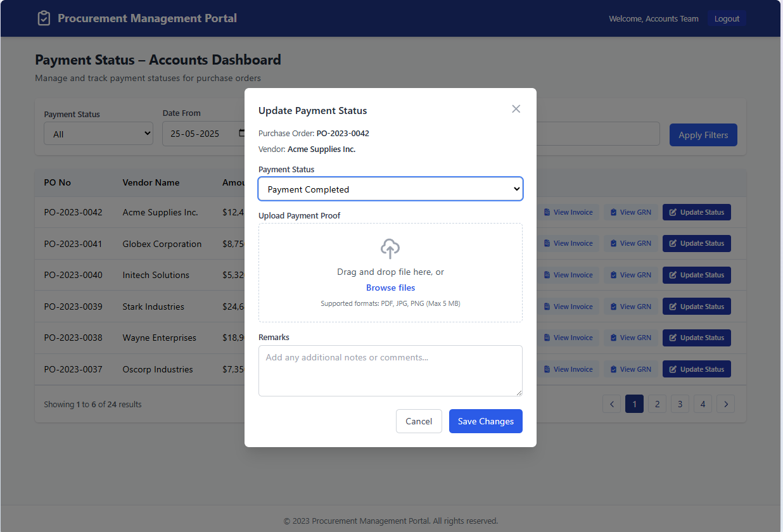Click PO-2023-0037 cell
The image size is (783, 532).
pyautogui.click(x=73, y=369)
